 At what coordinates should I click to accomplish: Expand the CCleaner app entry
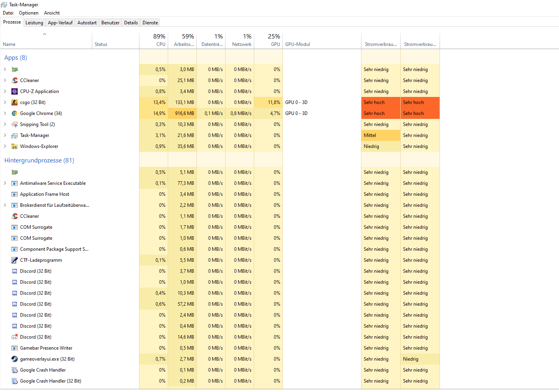(x=5, y=80)
